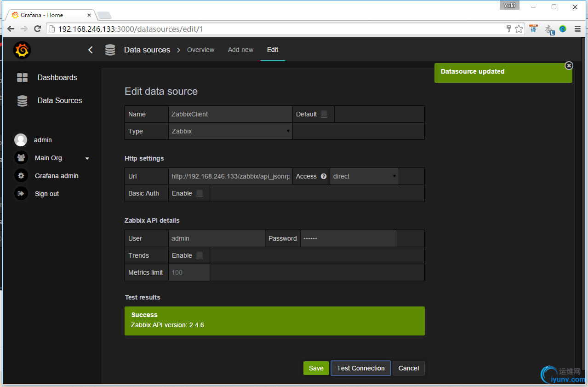588x387 pixels.
Task: Click the Data Sources stack icon in sidebar
Action: (22, 101)
